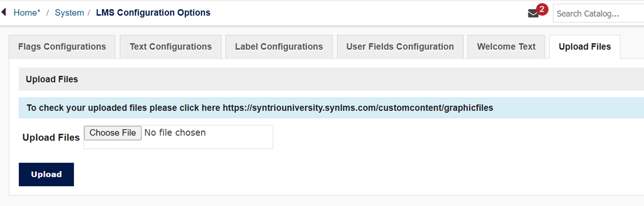The image size is (644, 206).
Task: Click the Upload Files gray section header
Action: coord(52,79)
